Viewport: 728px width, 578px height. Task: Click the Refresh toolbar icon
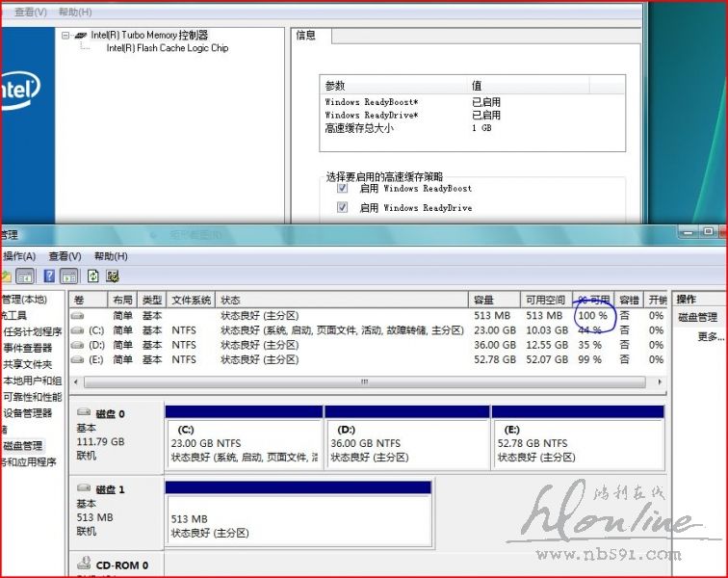[93, 276]
